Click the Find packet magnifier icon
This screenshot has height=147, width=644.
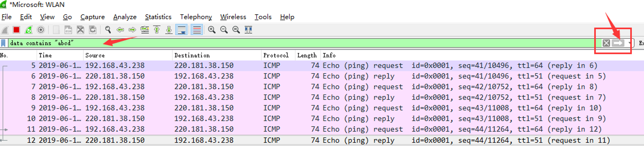pos(108,30)
